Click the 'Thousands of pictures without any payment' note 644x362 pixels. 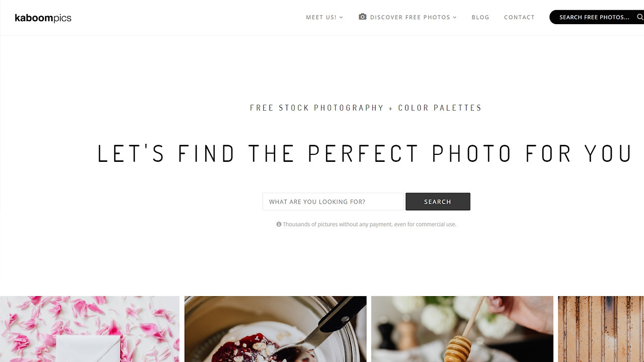tap(369, 224)
